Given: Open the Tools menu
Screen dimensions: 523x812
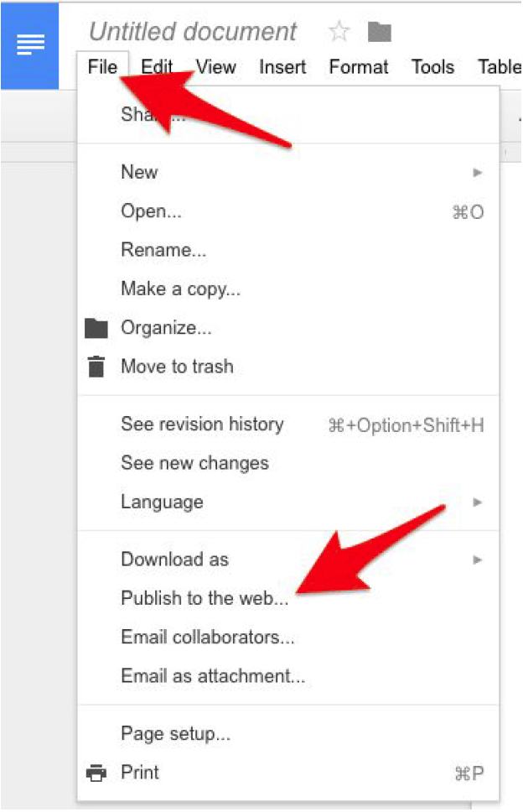Looking at the screenshot, I should click(432, 67).
